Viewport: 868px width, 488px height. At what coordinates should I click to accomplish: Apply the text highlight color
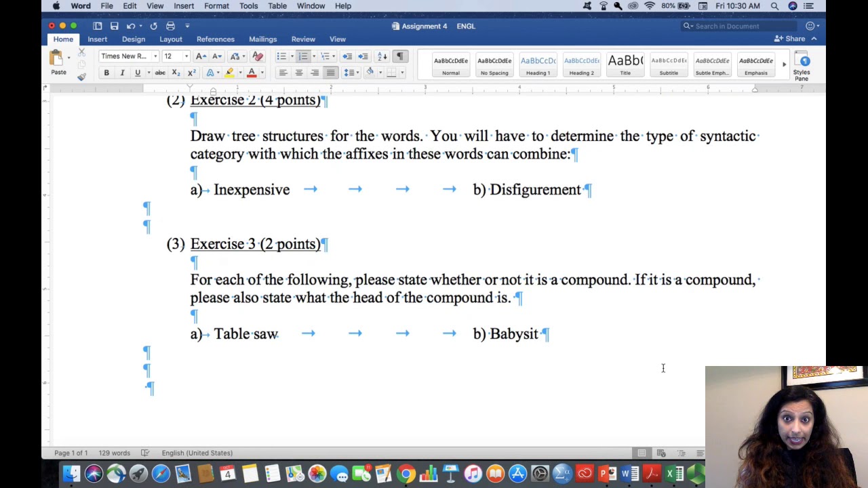coord(229,73)
